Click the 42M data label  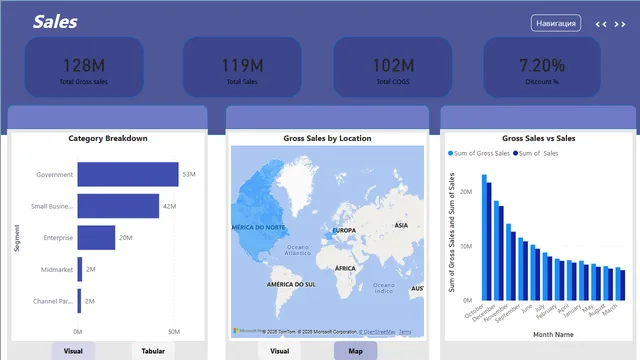[170, 206]
